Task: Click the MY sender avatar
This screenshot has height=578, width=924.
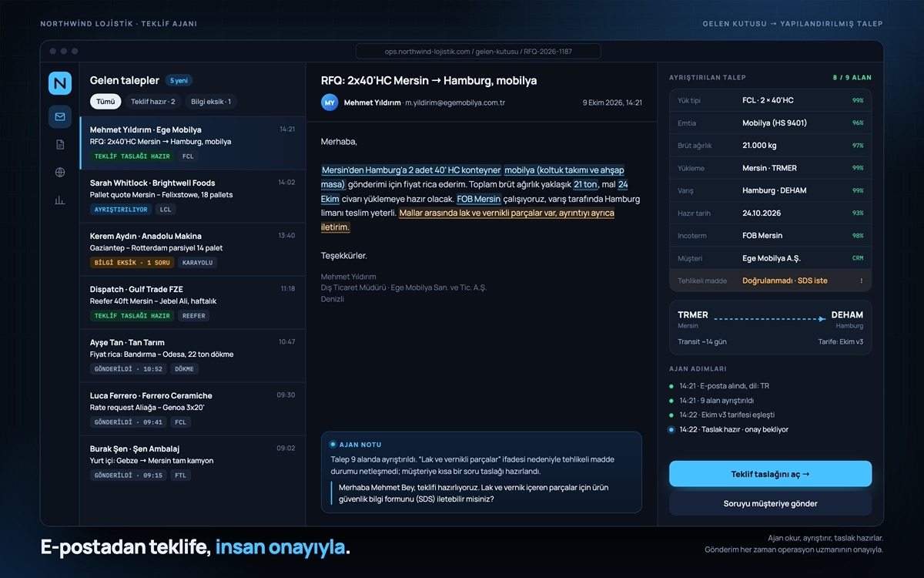Action: coord(330,102)
